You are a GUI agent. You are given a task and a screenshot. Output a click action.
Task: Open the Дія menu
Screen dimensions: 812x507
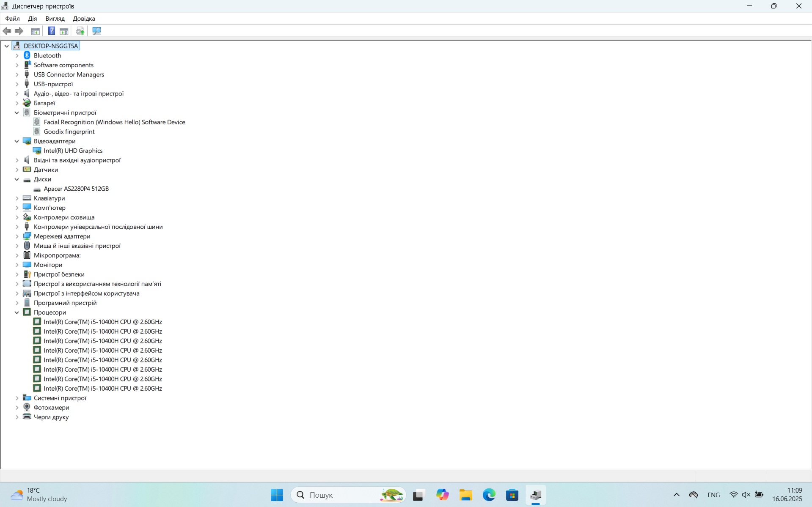tap(32, 19)
